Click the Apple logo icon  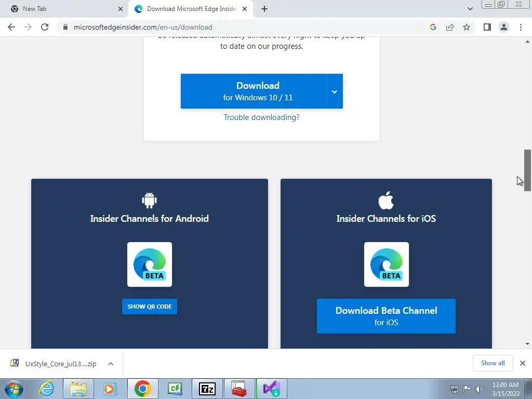386,200
